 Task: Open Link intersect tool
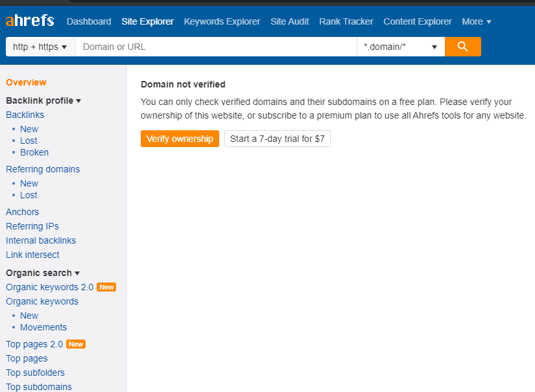coord(32,255)
